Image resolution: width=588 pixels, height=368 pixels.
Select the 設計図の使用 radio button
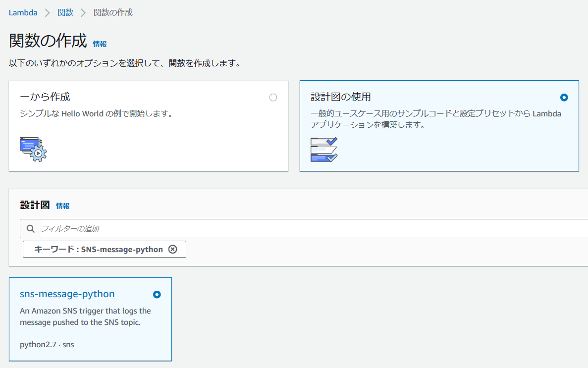(564, 98)
